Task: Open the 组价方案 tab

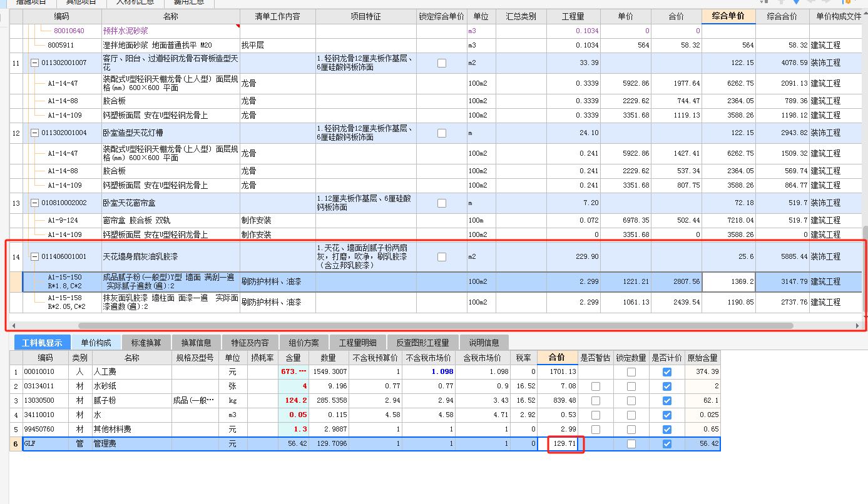Action: pyautogui.click(x=304, y=343)
